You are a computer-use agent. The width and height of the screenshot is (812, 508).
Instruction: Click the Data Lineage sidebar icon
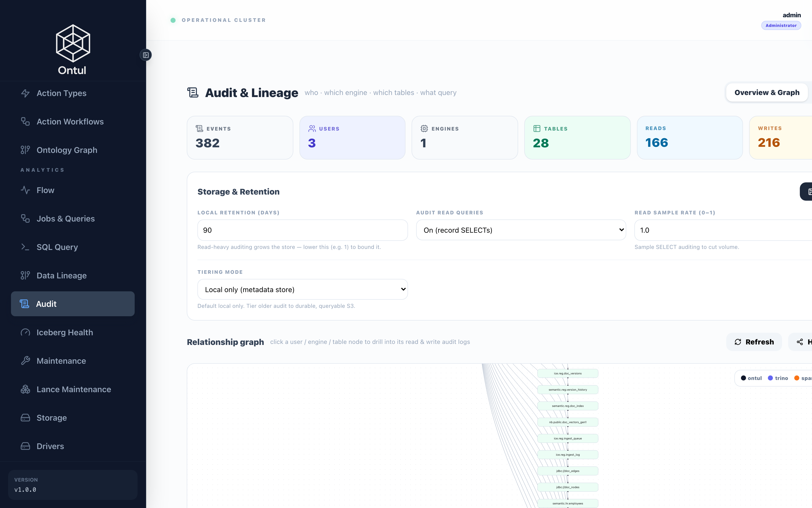[25, 276]
